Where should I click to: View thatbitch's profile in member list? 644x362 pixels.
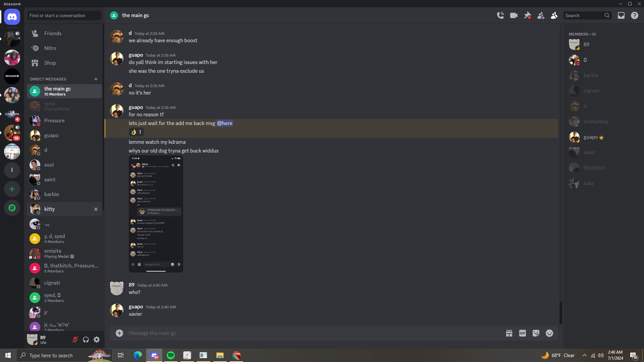click(602, 168)
